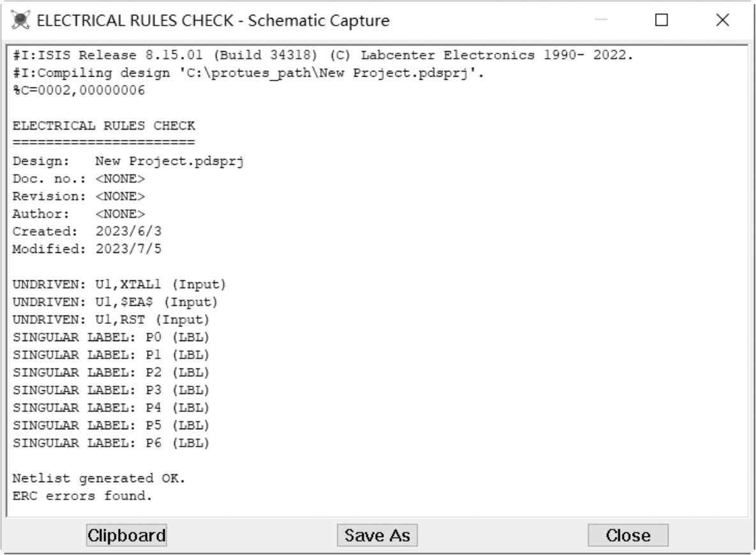The image size is (756, 555).
Task: Click the Clipboard button
Action: click(x=126, y=535)
